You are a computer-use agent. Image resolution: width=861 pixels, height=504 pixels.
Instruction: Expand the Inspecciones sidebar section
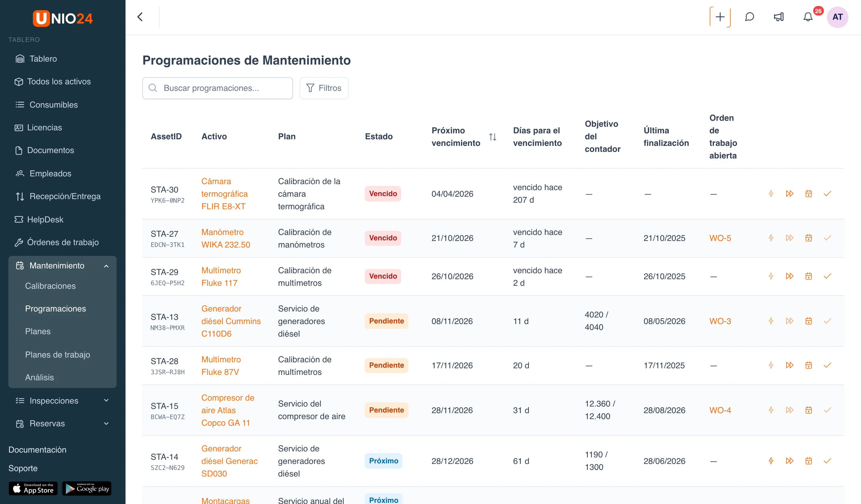tap(106, 401)
